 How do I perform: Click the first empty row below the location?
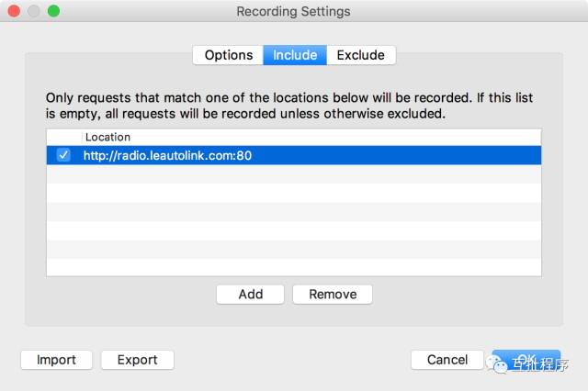294,174
